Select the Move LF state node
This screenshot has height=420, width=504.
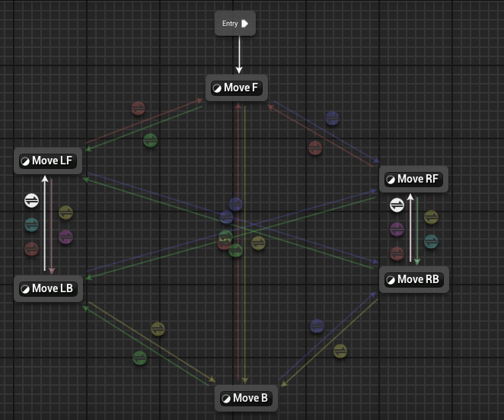pyautogui.click(x=48, y=161)
